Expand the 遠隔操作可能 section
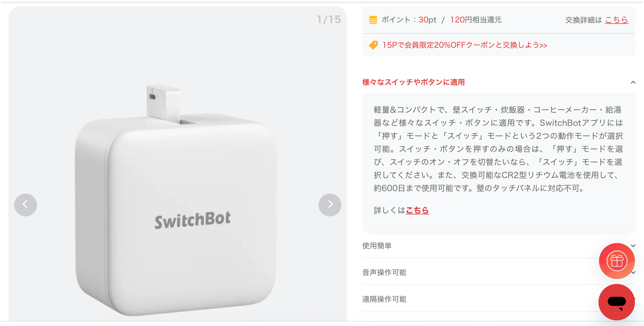Screen dimensions: 644x326 tap(499, 299)
